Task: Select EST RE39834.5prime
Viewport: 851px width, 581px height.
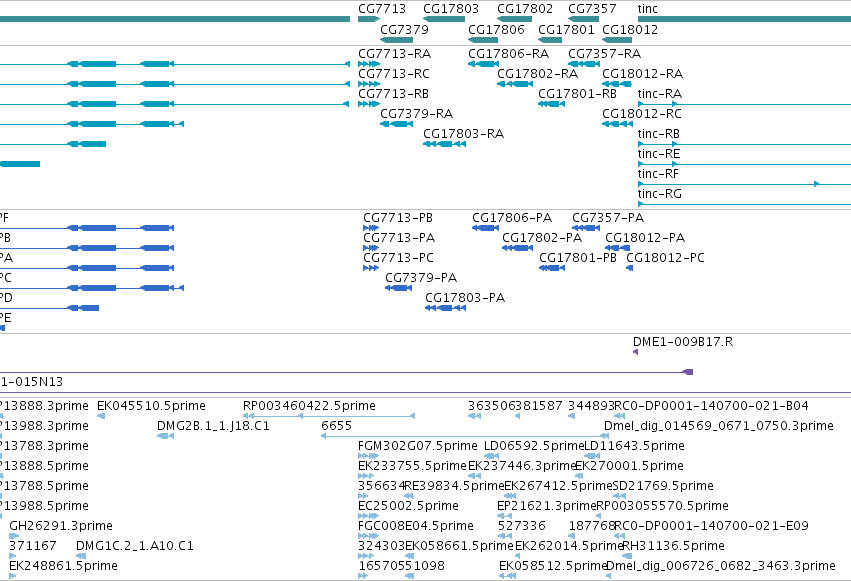Action: (409, 496)
